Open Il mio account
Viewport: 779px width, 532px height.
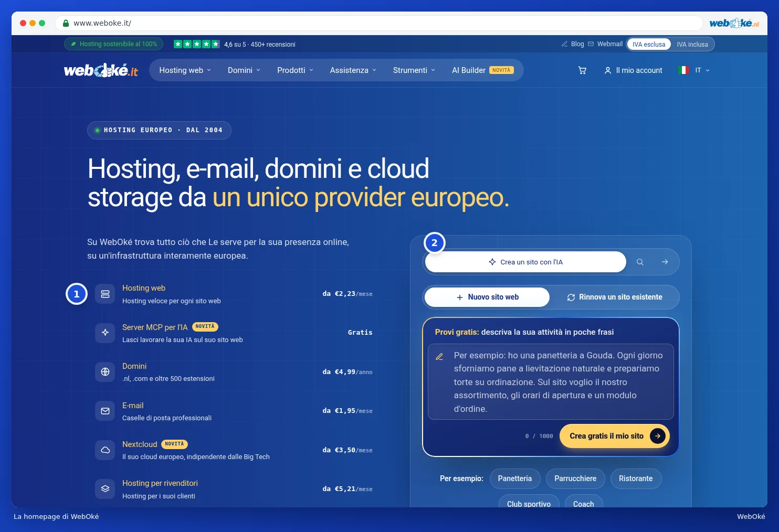pos(633,70)
